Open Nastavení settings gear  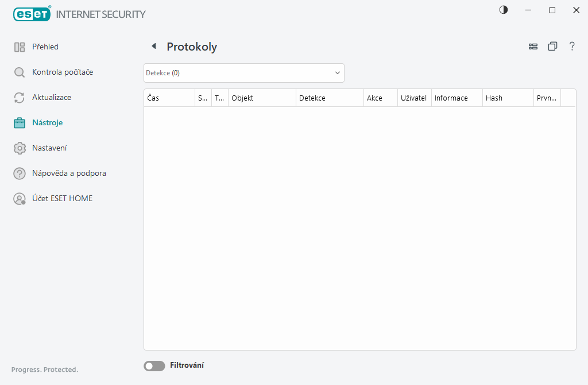pos(19,148)
